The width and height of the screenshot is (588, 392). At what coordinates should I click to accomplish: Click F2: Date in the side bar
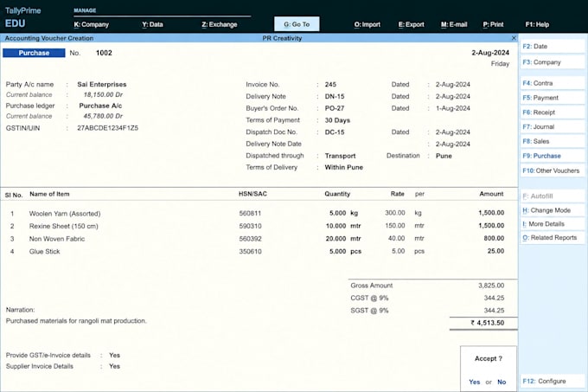[553, 47]
